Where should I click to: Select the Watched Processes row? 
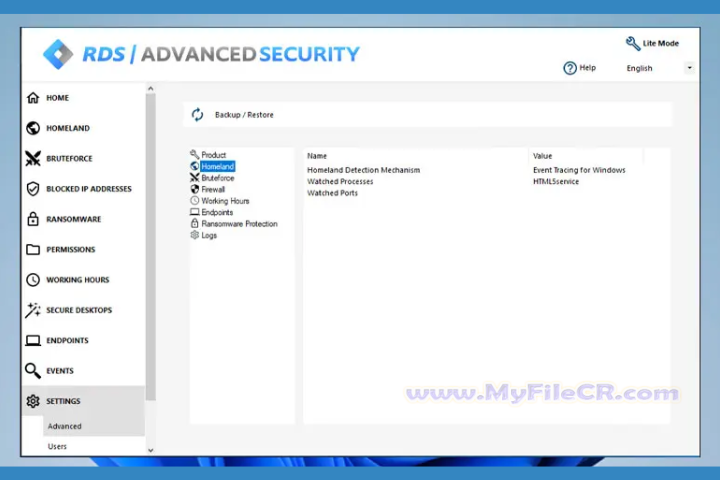click(340, 181)
